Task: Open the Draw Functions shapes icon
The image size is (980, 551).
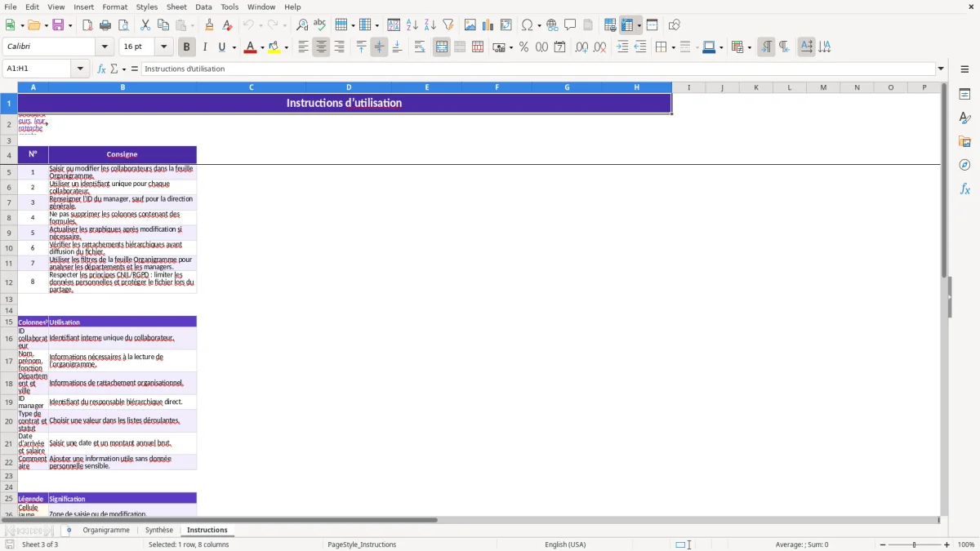Action: 674,25
